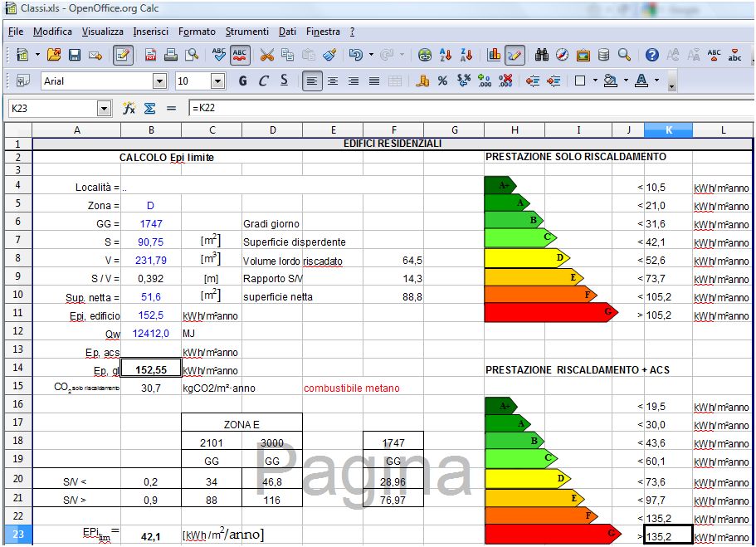Click the Arial font name field
Screen dimensions: 756x547
[x=97, y=81]
